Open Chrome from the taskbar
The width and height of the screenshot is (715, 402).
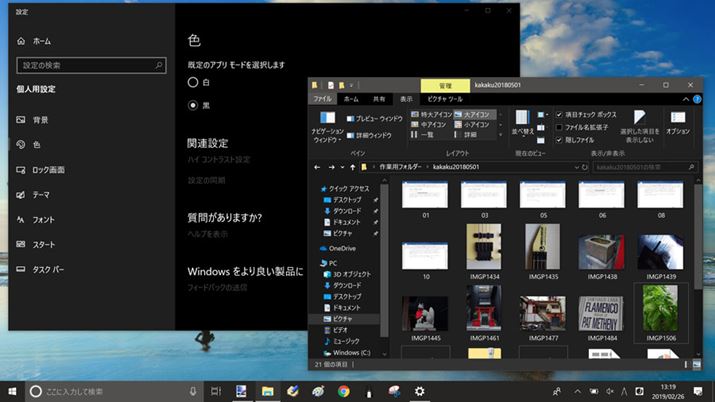(x=343, y=390)
